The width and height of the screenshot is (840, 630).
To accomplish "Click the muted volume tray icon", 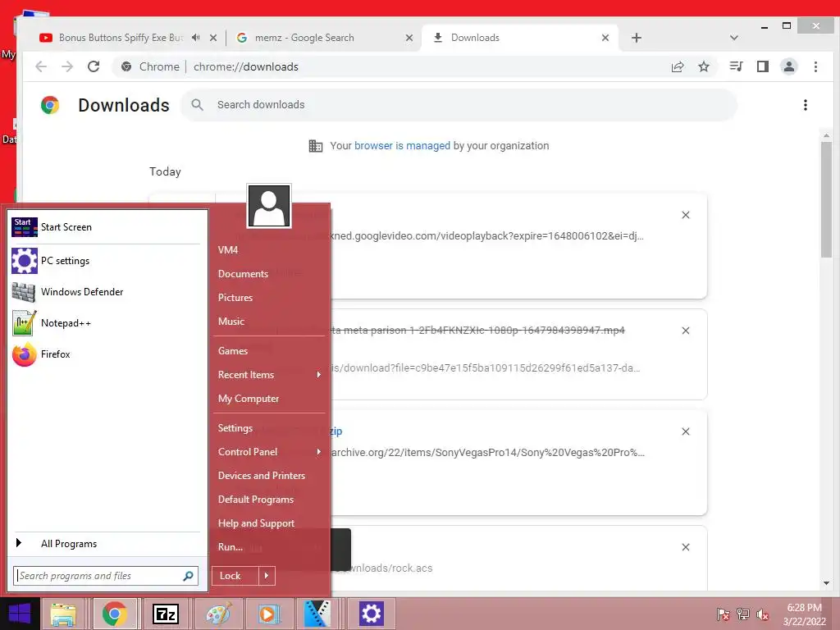I will [762, 614].
